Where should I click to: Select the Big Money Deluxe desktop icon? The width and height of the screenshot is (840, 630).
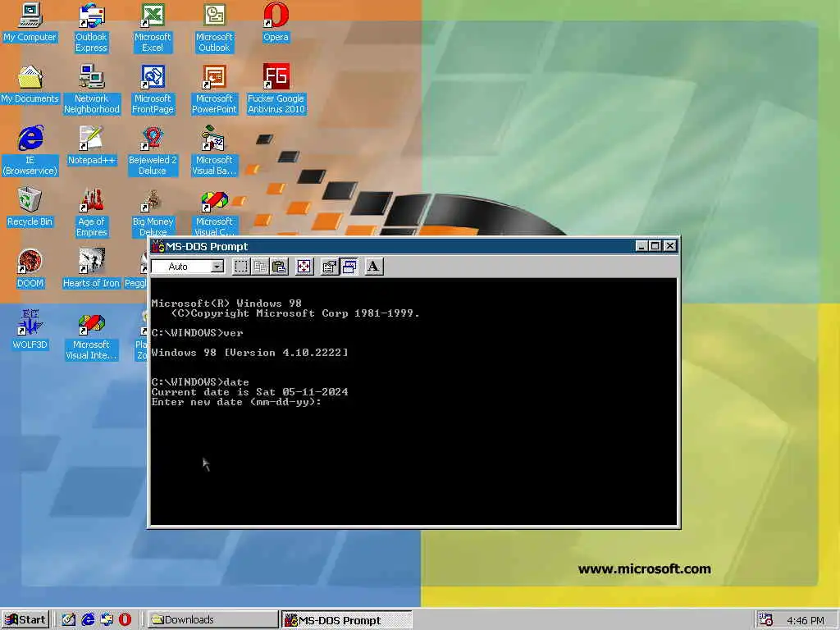[x=153, y=212]
